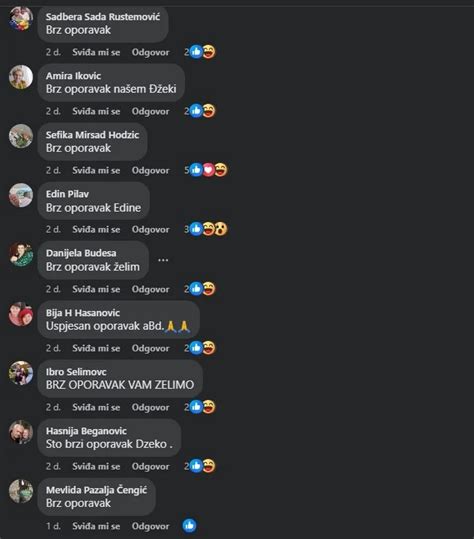This screenshot has width=474, height=539.
Task: Open the 1 d. timestamp on the last comment
Action: [x=53, y=526]
